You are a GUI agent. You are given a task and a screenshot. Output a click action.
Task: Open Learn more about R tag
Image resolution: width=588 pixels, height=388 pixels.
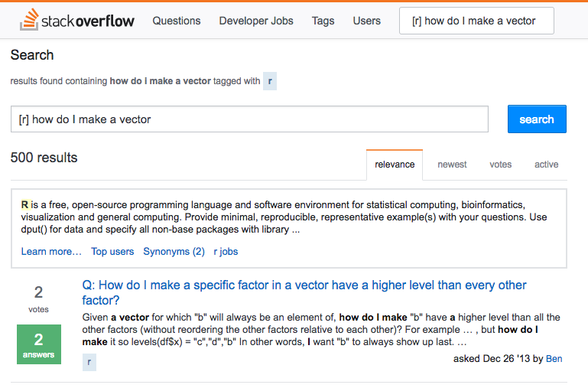tap(51, 251)
